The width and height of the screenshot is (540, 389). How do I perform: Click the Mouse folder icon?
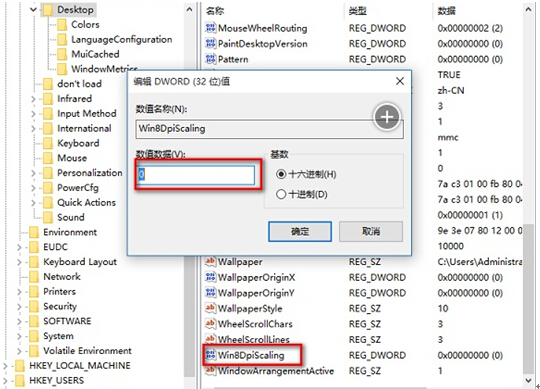48,158
